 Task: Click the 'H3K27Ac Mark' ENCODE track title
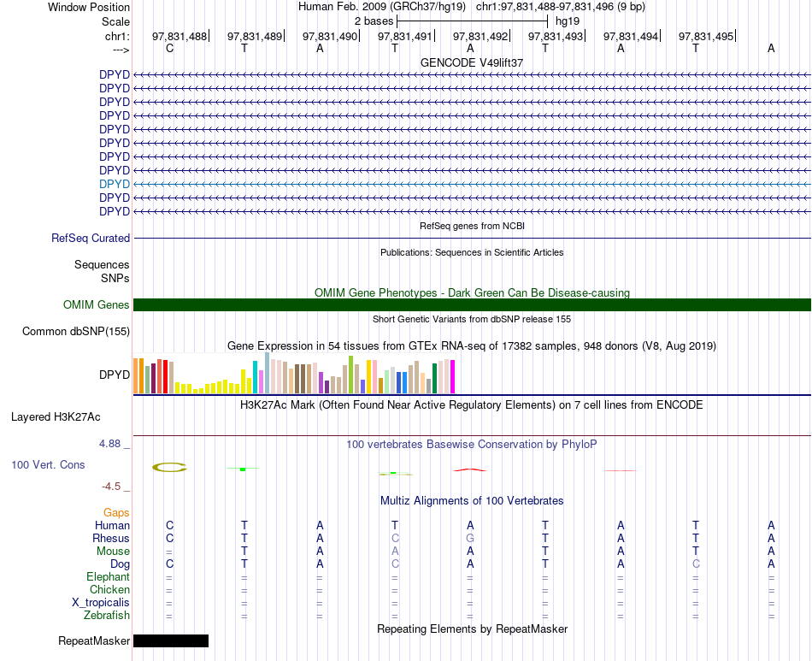(x=472, y=405)
